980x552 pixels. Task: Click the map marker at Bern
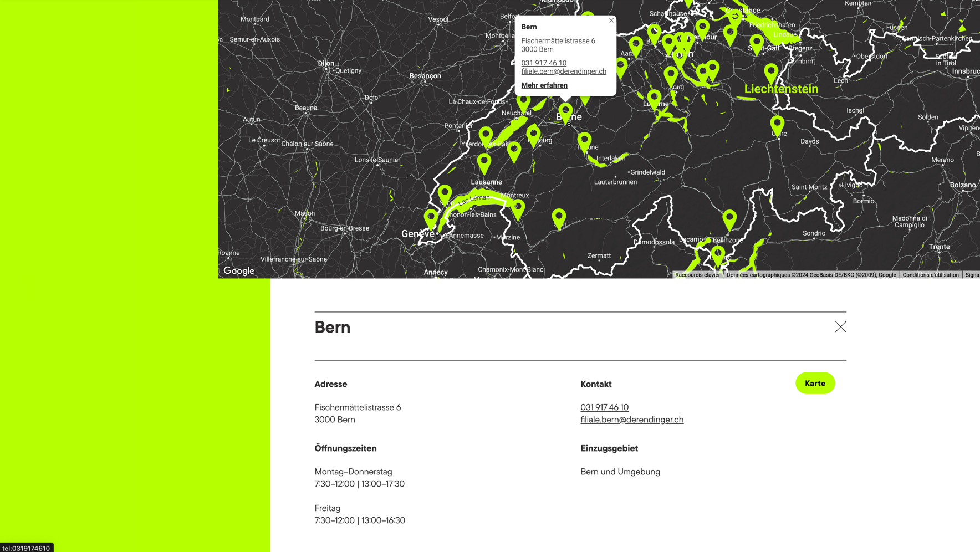(565, 112)
